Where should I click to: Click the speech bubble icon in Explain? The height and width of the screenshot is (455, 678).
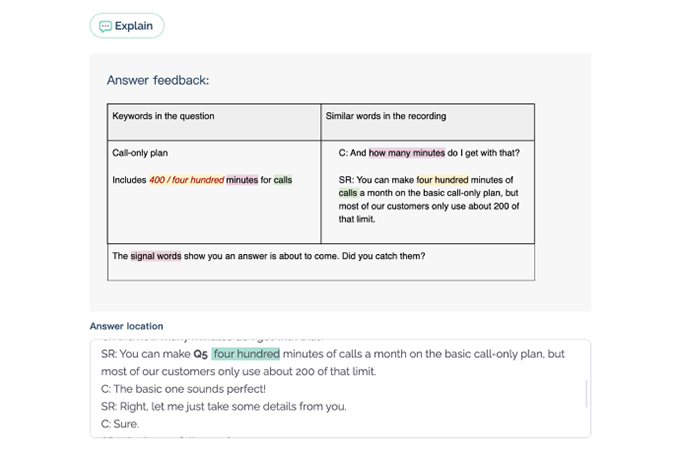[106, 26]
